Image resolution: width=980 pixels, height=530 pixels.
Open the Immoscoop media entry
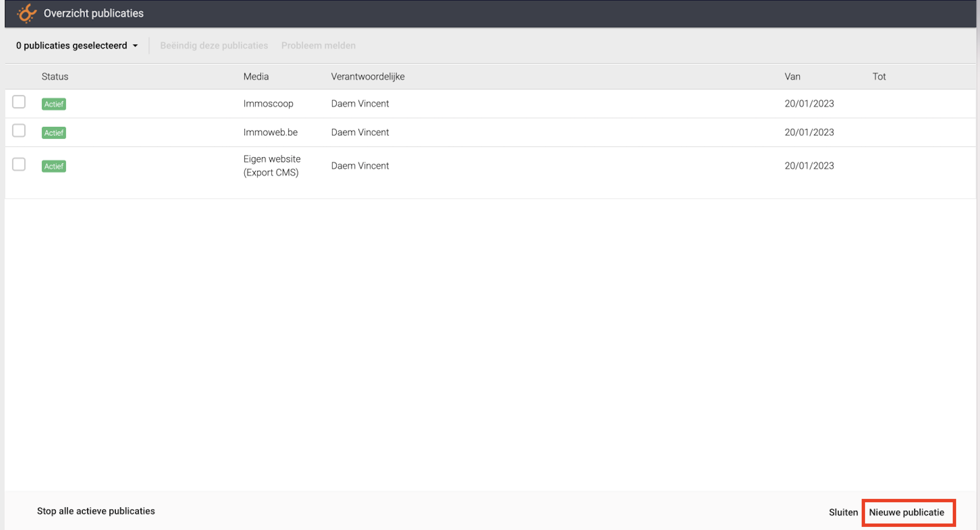click(x=268, y=103)
